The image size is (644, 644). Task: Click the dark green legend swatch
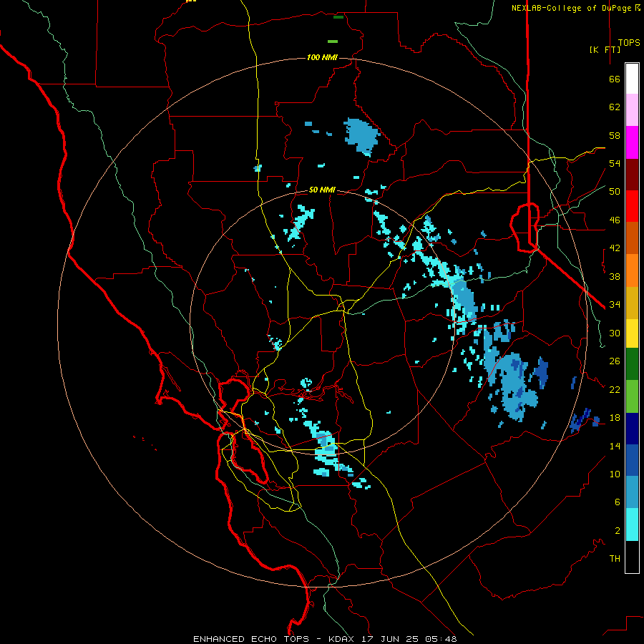(632, 364)
